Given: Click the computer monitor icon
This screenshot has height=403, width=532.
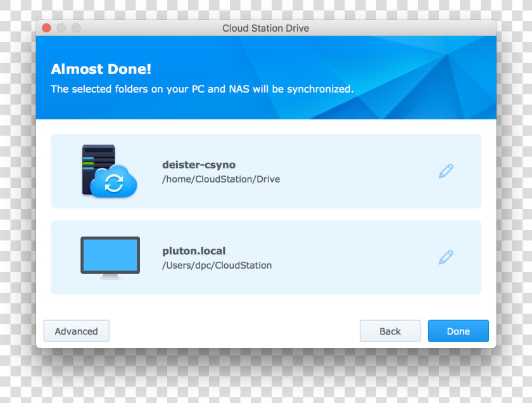Looking at the screenshot, I should pos(110,258).
